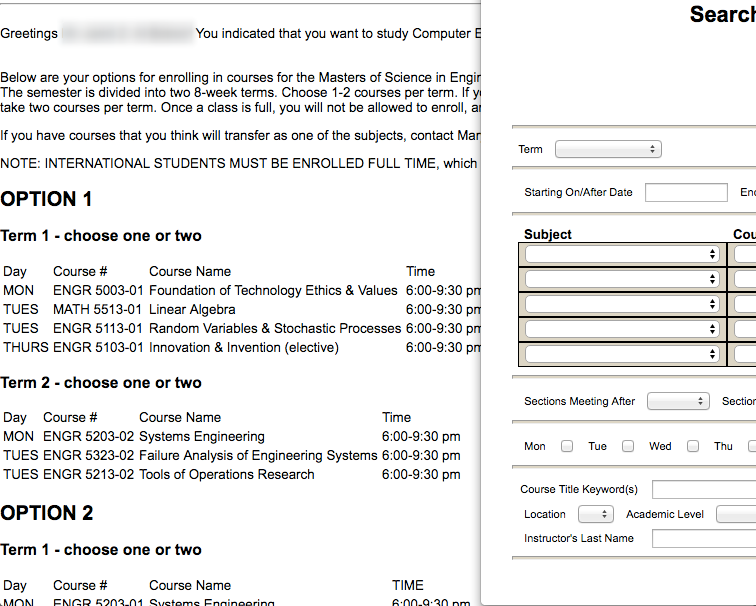Click the Academic Level label

pos(664,514)
